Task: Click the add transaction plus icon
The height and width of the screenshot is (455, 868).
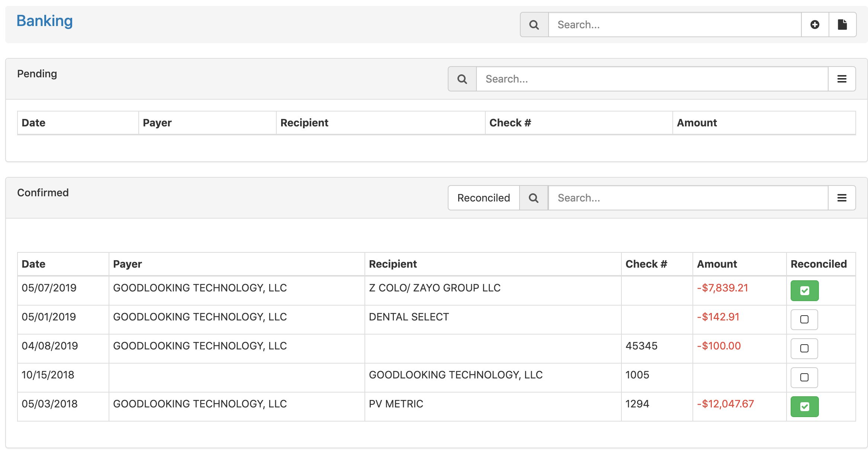Action: pos(815,25)
